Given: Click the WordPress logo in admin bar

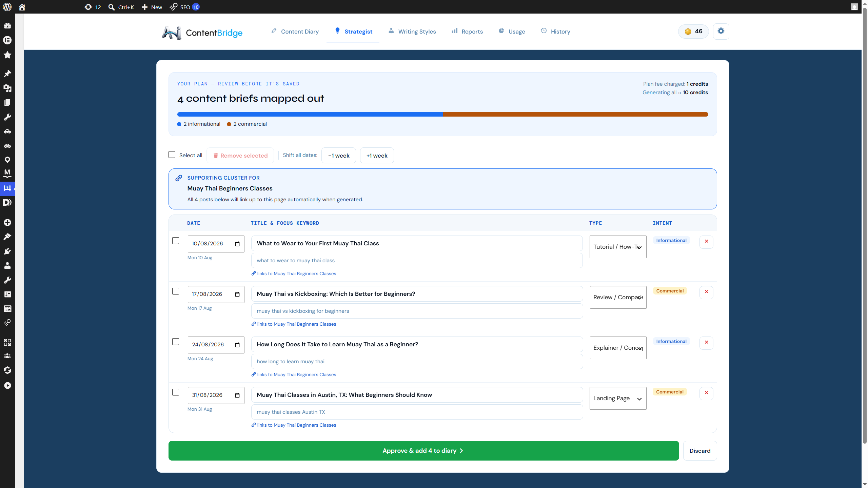Looking at the screenshot, I should pyautogui.click(x=7, y=7).
